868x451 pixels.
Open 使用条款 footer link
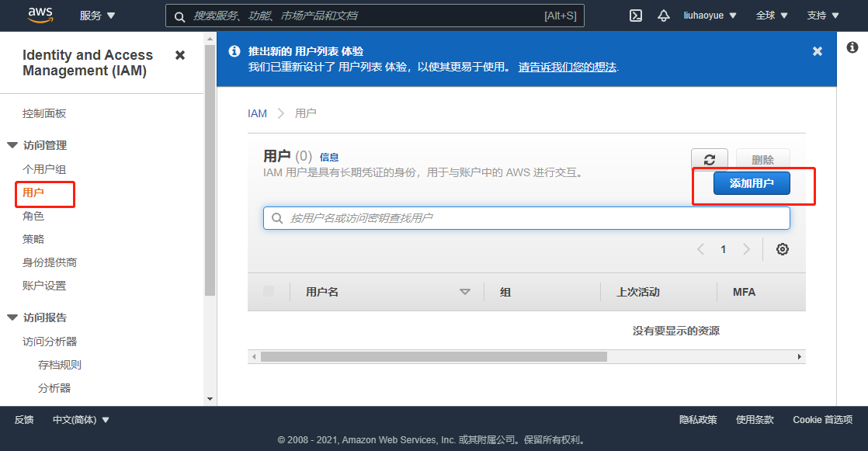click(755, 420)
